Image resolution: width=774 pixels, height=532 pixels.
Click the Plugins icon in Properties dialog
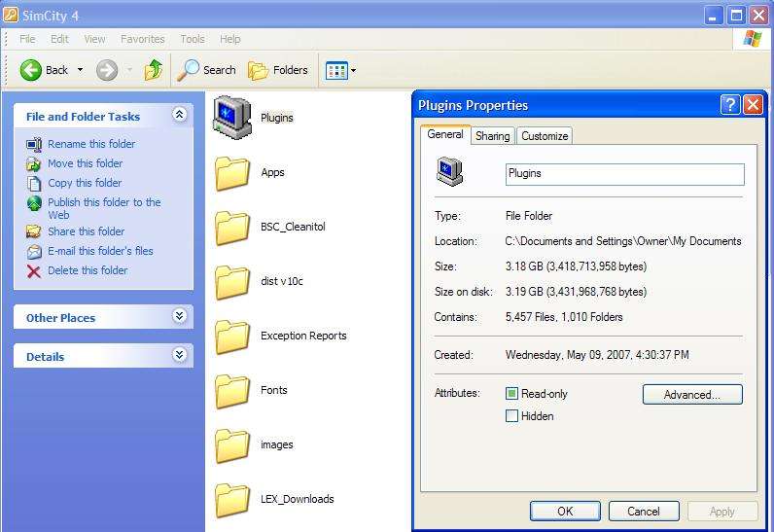click(x=449, y=171)
